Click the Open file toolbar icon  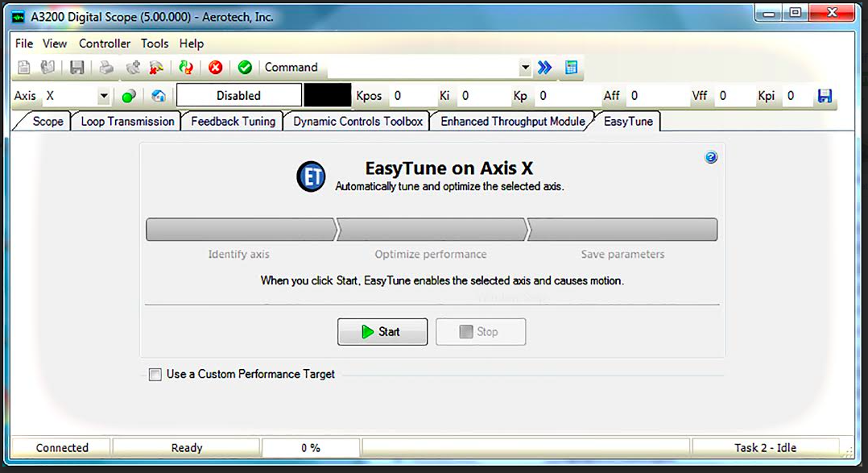48,68
